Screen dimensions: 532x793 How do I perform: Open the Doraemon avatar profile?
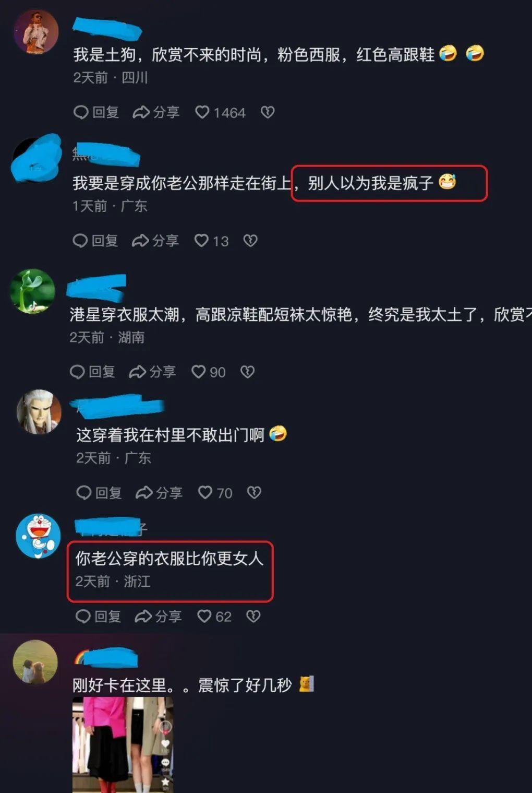click(39, 536)
